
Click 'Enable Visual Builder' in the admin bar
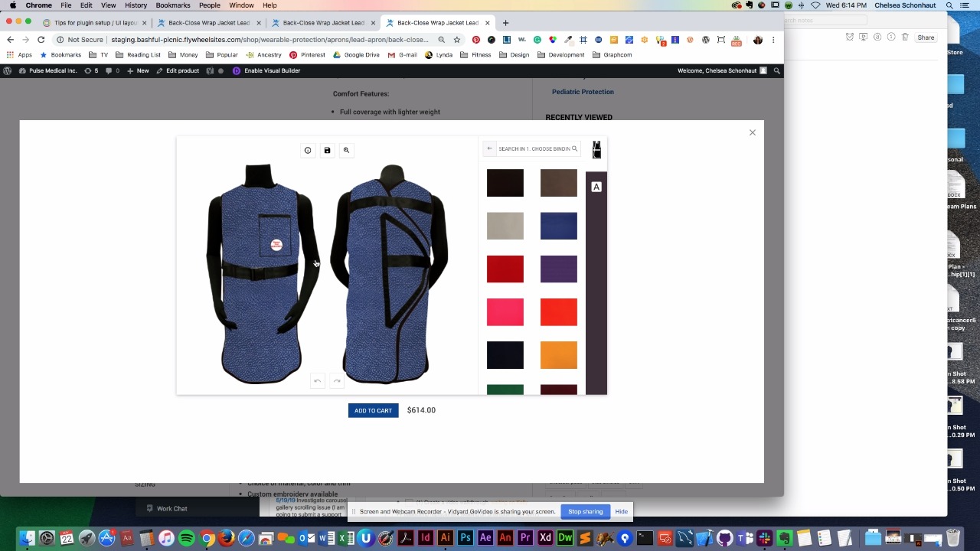pos(266,70)
